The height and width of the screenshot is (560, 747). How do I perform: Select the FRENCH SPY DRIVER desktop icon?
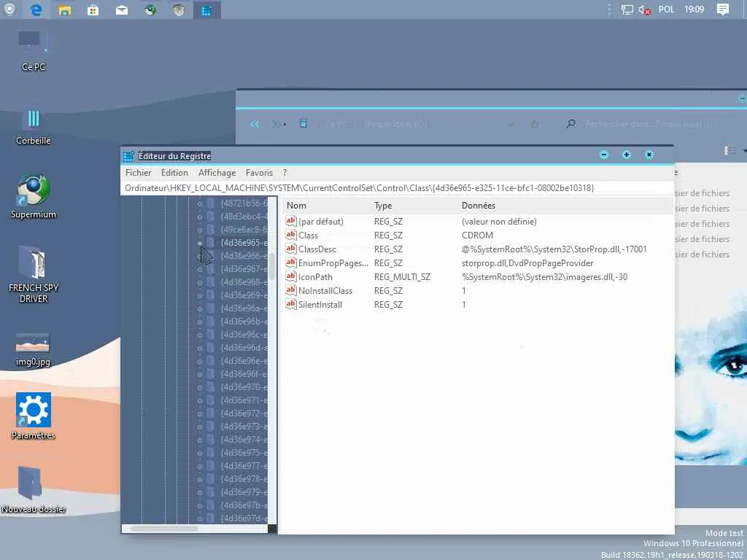click(33, 274)
